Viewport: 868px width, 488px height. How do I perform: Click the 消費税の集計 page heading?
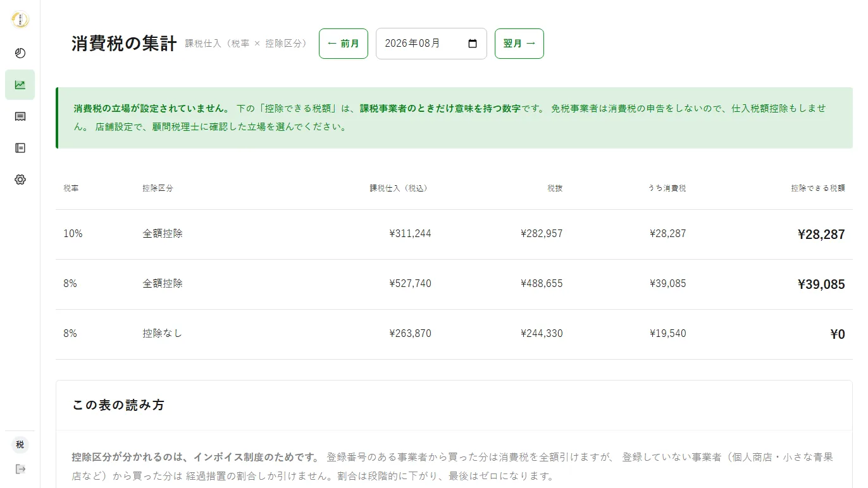click(124, 44)
